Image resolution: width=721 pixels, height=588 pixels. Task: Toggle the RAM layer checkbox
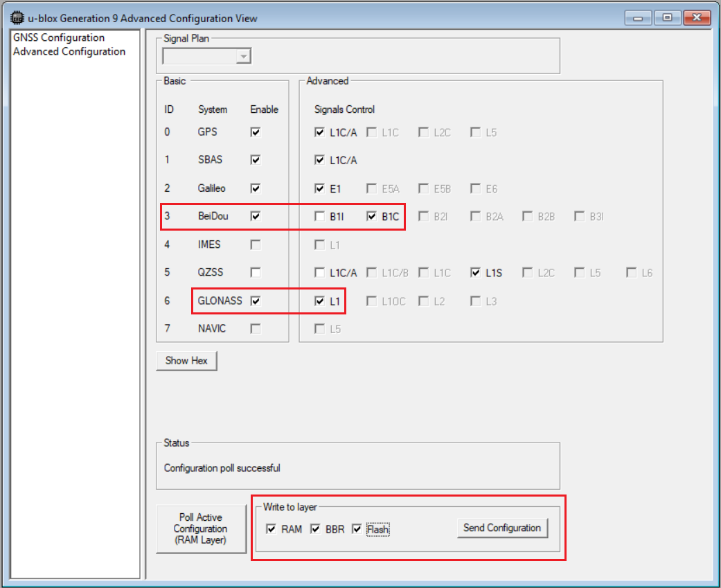272,529
